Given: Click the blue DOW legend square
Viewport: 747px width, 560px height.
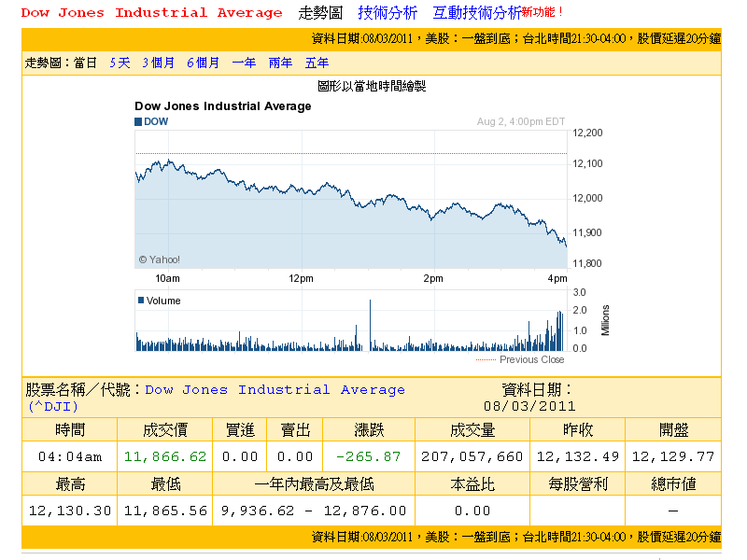Looking at the screenshot, I should (x=138, y=122).
